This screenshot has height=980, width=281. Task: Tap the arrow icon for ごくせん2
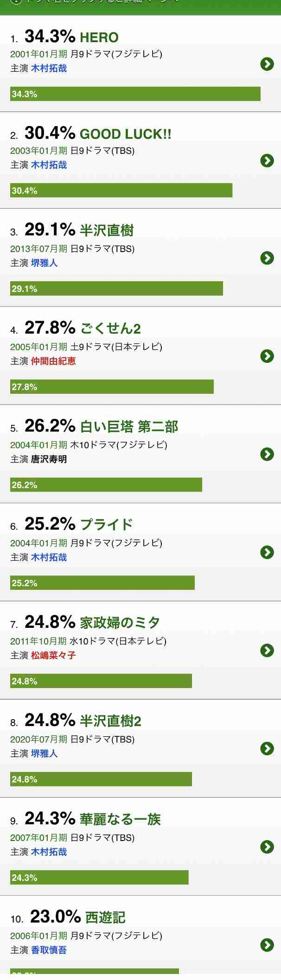click(267, 356)
